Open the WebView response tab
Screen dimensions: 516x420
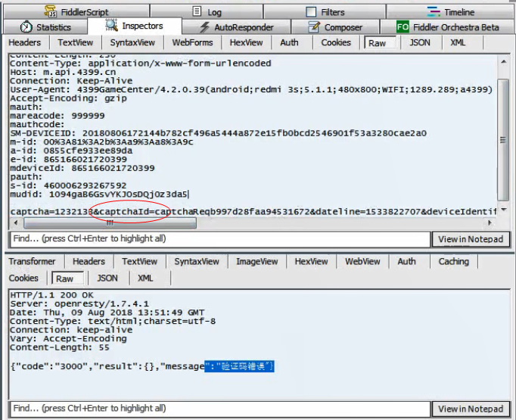pyautogui.click(x=362, y=262)
